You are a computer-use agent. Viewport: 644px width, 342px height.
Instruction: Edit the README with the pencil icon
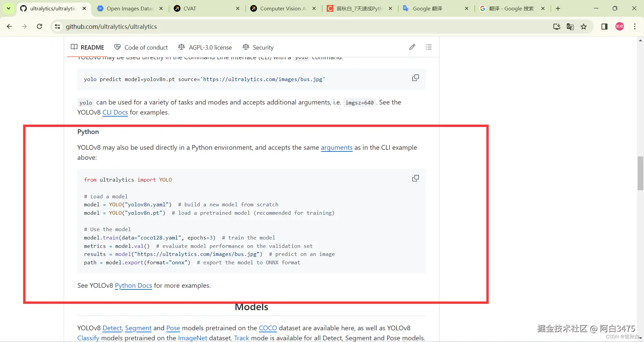[412, 47]
